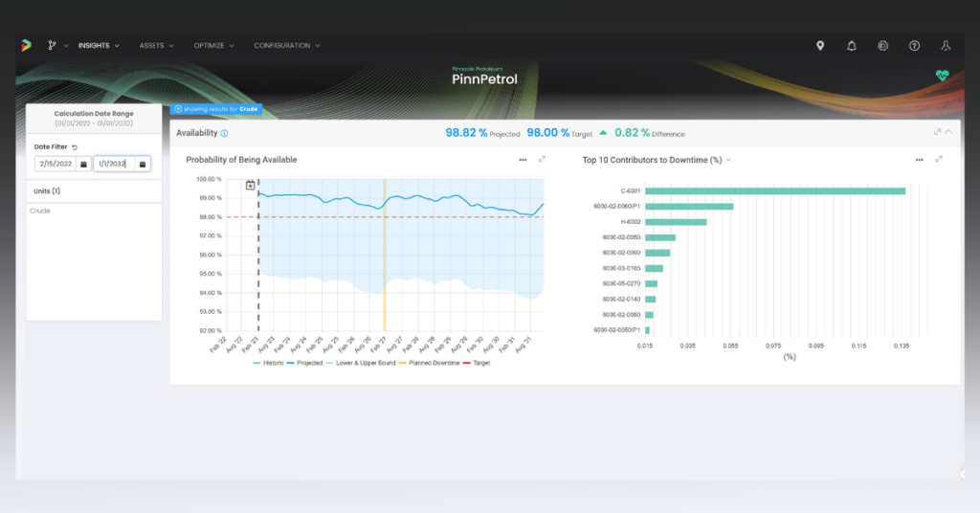Toggle the Target legend item
The height and width of the screenshot is (513, 980).
pos(477,363)
